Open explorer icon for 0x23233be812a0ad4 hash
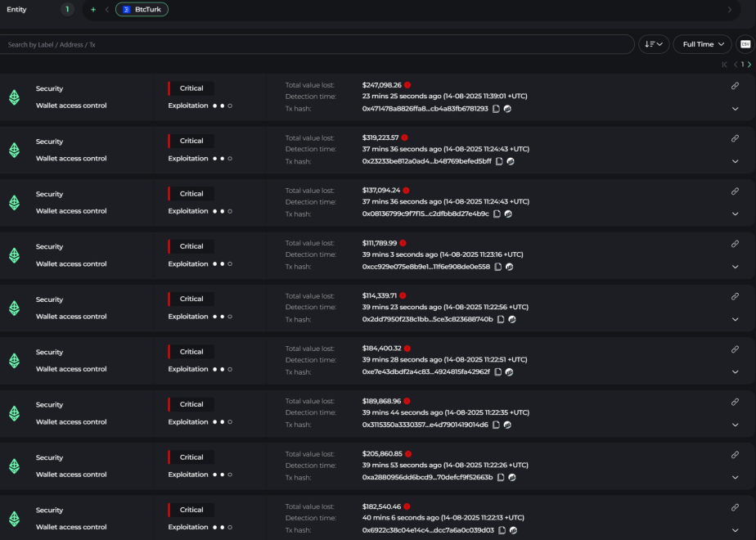 tap(511, 161)
